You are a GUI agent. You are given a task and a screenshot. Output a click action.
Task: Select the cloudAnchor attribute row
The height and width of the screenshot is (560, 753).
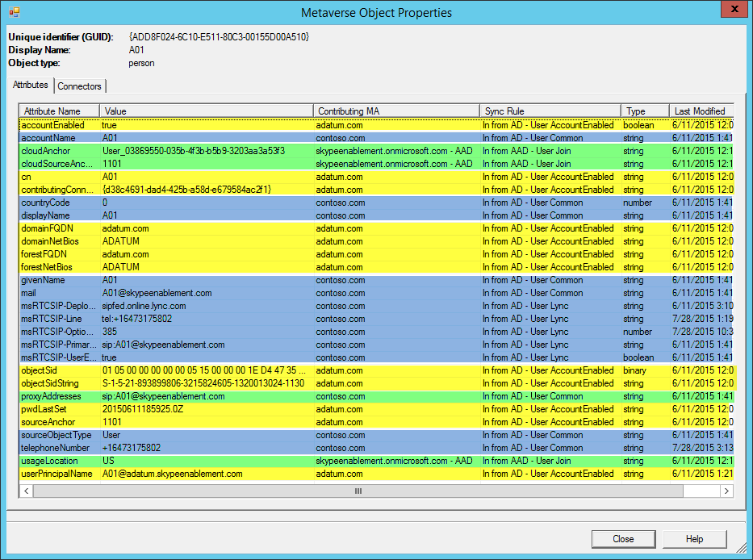coord(376,151)
